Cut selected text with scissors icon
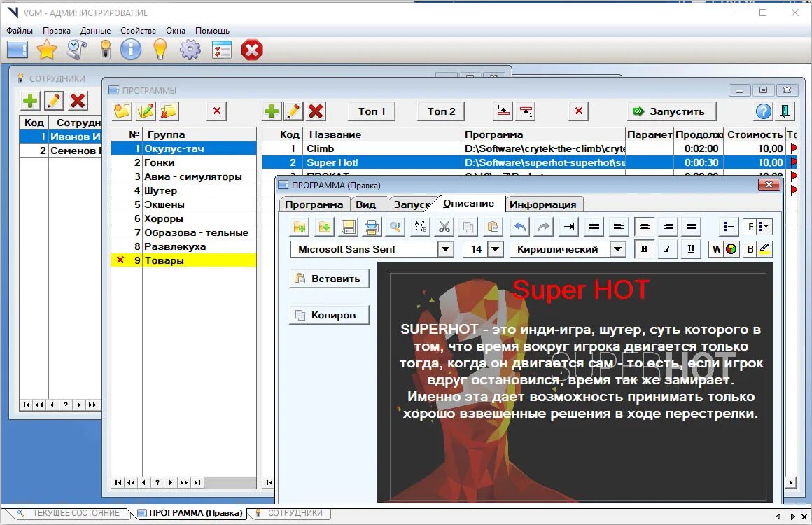 [444, 227]
